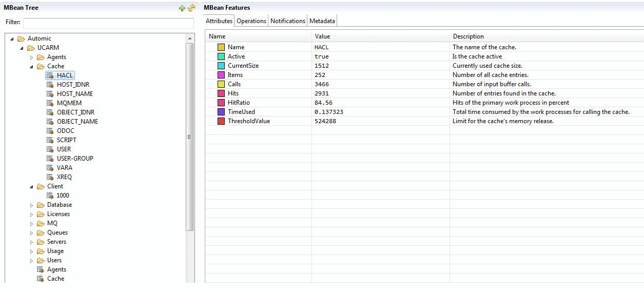This screenshot has height=292, width=644.
Task: Select the ThresholdValue value 524288
Action: [325, 121]
